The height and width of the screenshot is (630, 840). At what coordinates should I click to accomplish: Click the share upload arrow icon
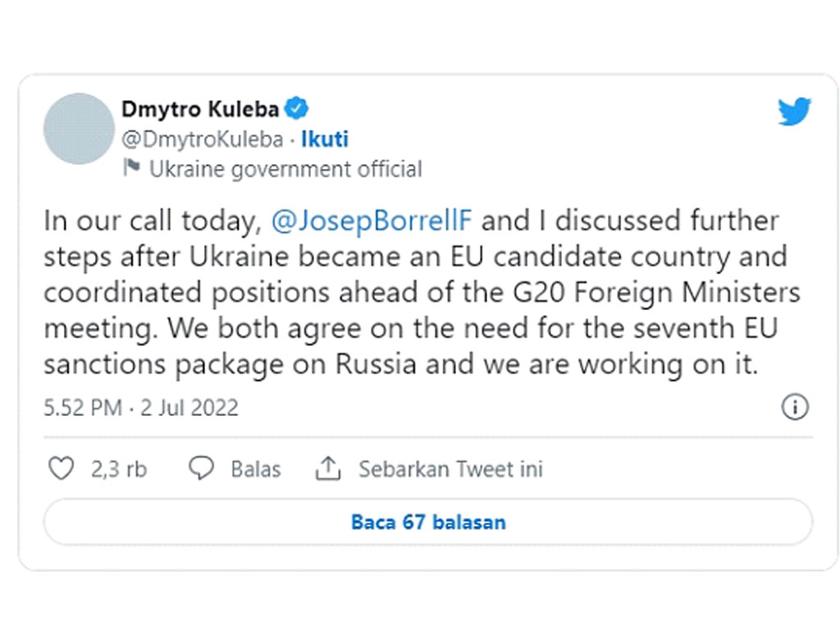[328, 468]
